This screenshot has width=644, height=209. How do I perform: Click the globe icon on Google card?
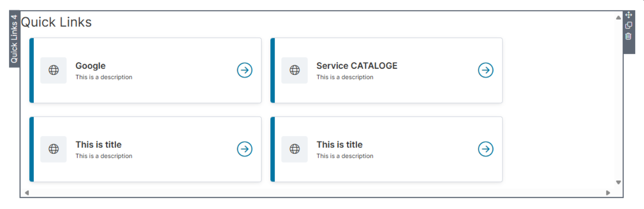click(x=53, y=70)
